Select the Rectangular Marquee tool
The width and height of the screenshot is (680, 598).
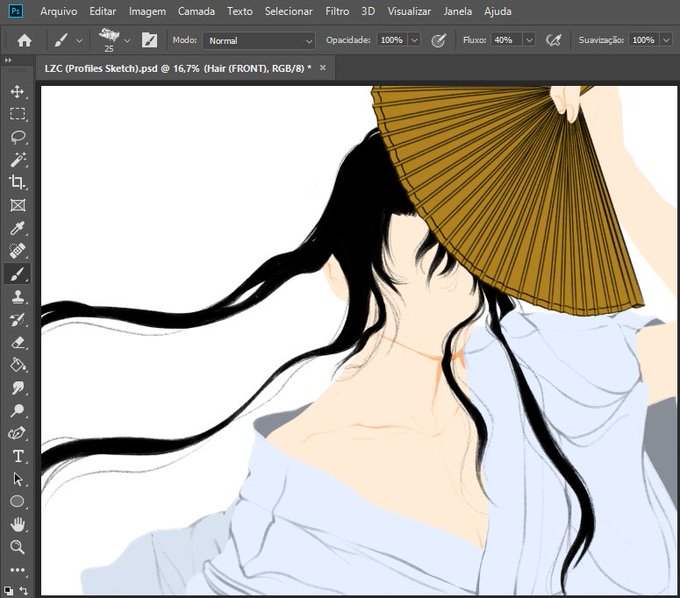point(17,114)
